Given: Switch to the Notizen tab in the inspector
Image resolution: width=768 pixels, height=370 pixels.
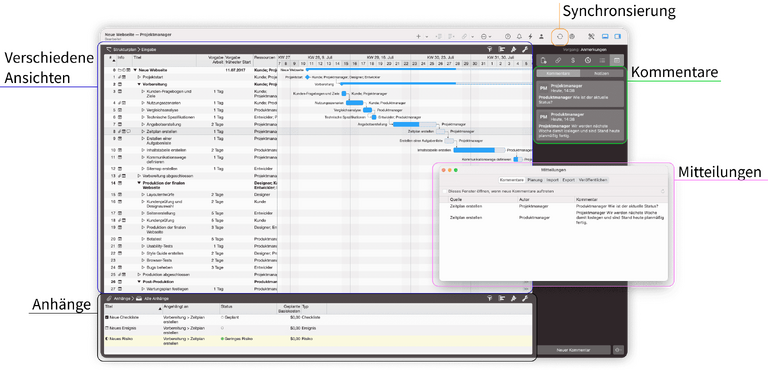Looking at the screenshot, I should pos(601,73).
